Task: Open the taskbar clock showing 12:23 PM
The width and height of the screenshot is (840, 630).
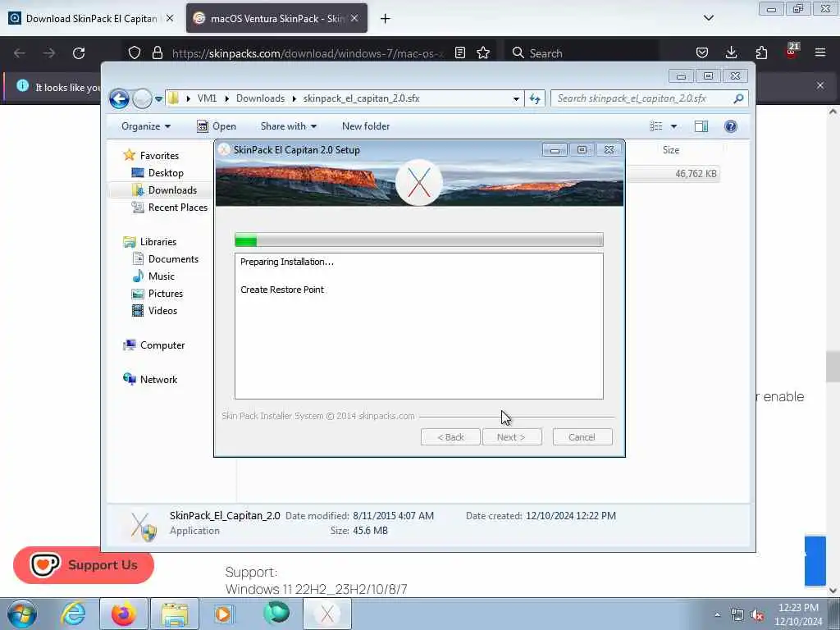Action: (798, 614)
